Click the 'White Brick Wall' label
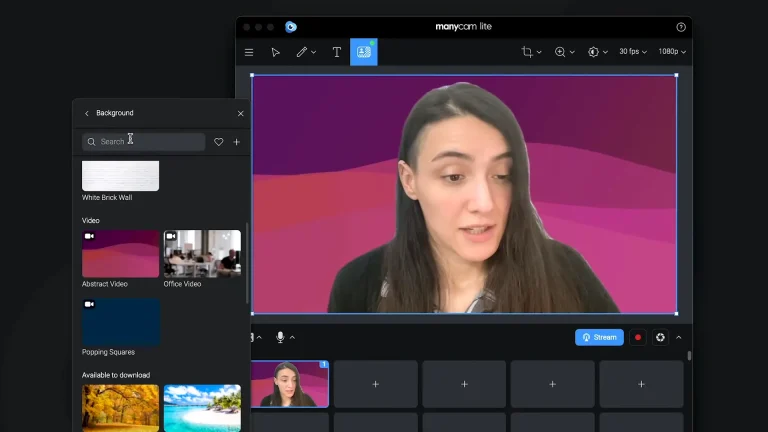The image size is (768, 432). coord(107,197)
